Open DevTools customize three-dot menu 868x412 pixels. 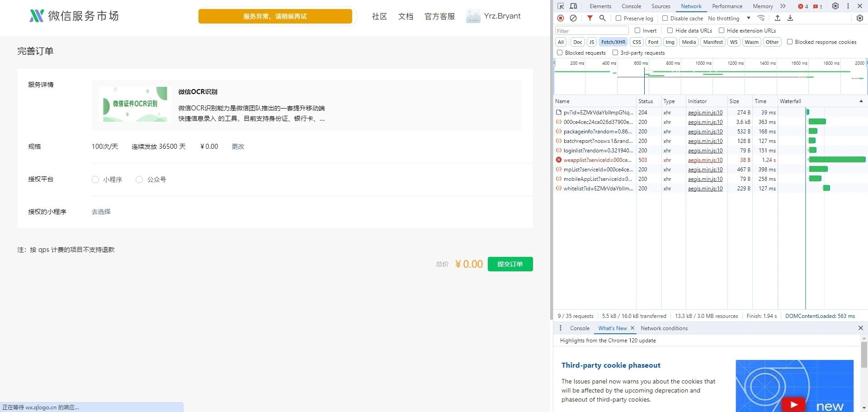click(848, 6)
